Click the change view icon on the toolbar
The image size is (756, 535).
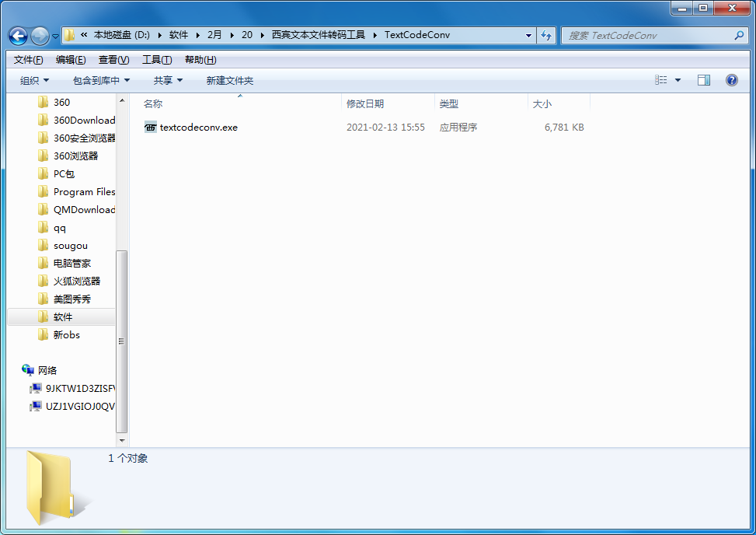[x=661, y=79]
